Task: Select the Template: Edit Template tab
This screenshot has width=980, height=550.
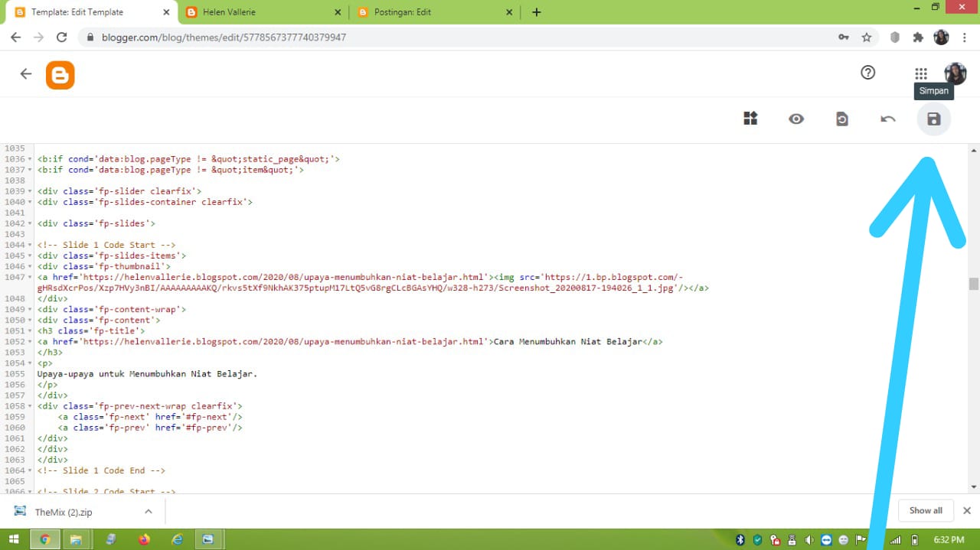Action: 90,12
